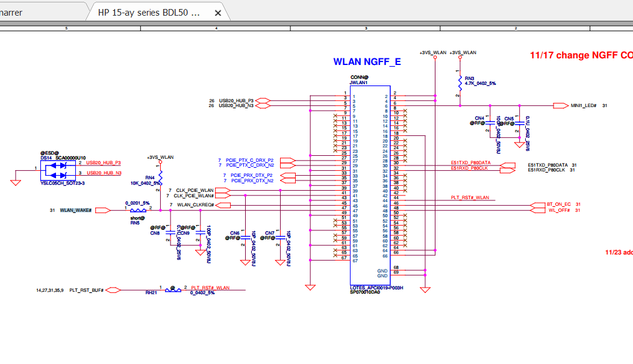Click the WLAN_WAKE# port symbol
Image resolution: width=633 pixels, height=364 pixels.
click(102, 211)
